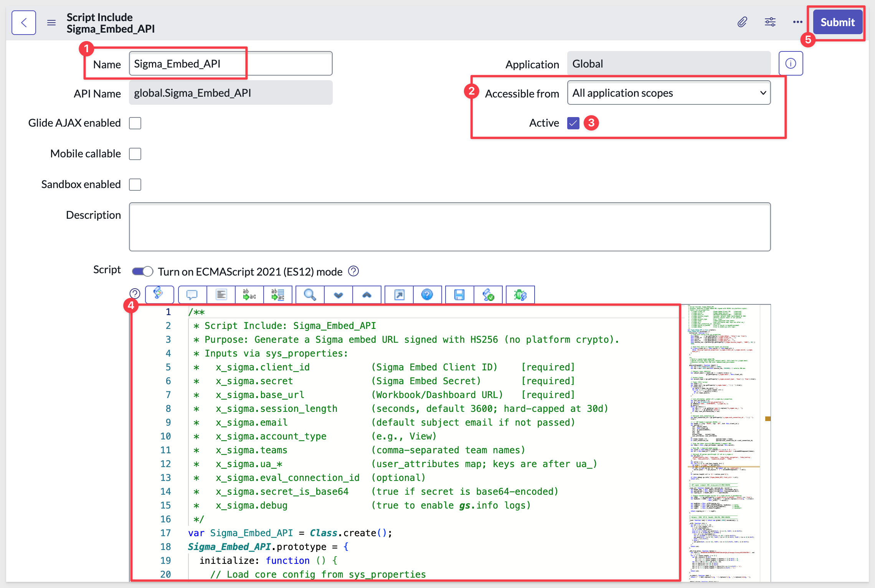Click the 'initialize: function ()' code line
Image resolution: width=875 pixels, height=588 pixels.
269,561
